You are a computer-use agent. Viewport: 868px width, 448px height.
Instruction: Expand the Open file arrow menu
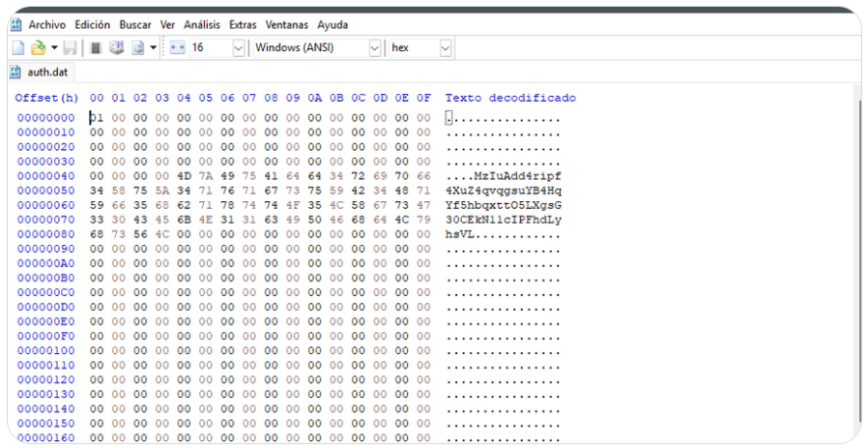53,47
